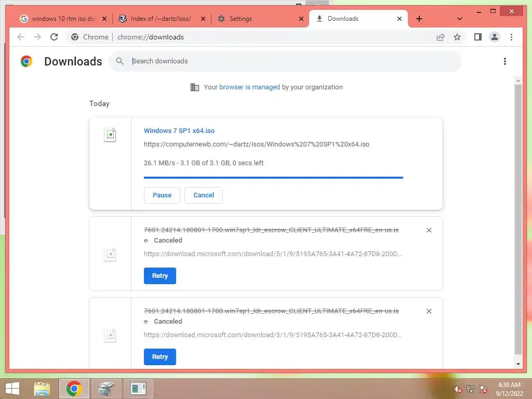The height and width of the screenshot is (399, 532).
Task: Open a new tab with the plus button
Action: (x=419, y=19)
